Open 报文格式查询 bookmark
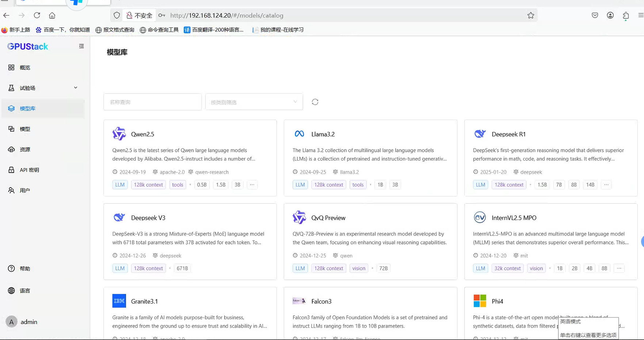Viewport: 644px width, 340px height. point(115,30)
